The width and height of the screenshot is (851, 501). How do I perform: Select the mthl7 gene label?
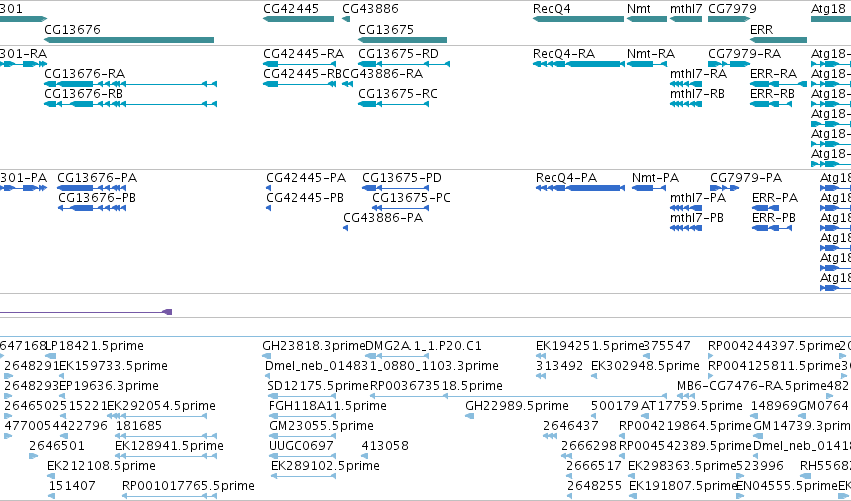(x=686, y=9)
